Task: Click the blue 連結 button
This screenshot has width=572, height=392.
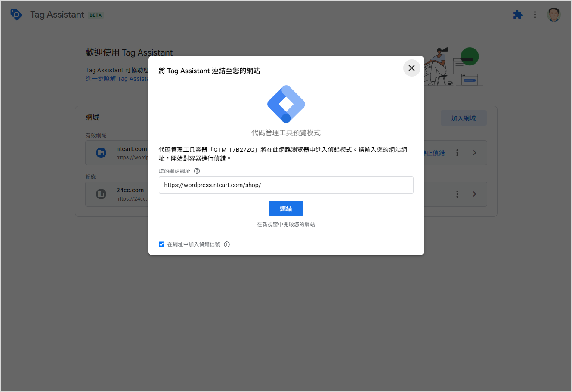Action: click(x=286, y=208)
